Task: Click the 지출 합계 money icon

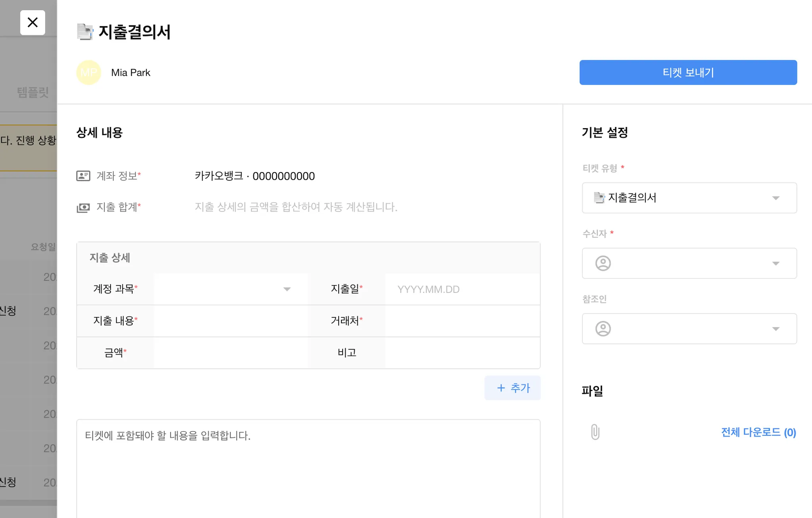Action: (x=83, y=207)
